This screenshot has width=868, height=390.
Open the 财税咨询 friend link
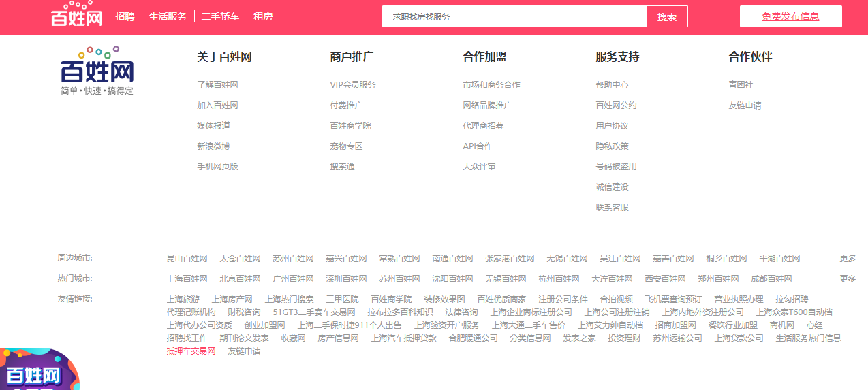(x=244, y=312)
